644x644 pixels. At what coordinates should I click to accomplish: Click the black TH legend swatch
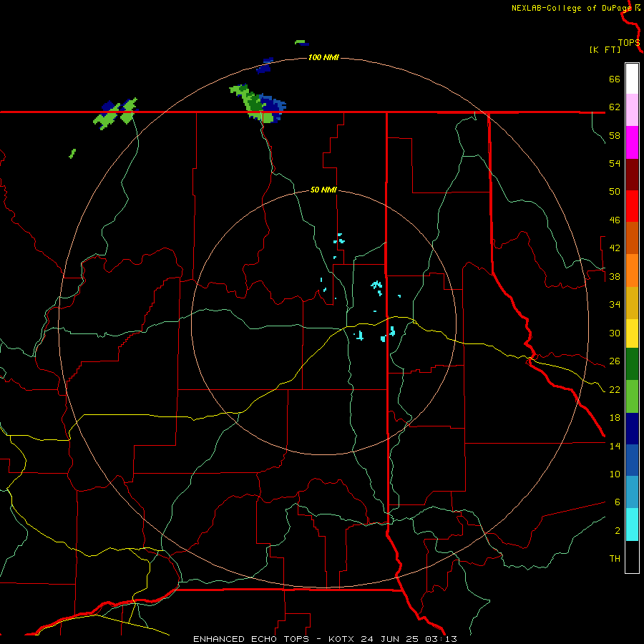pos(632,557)
